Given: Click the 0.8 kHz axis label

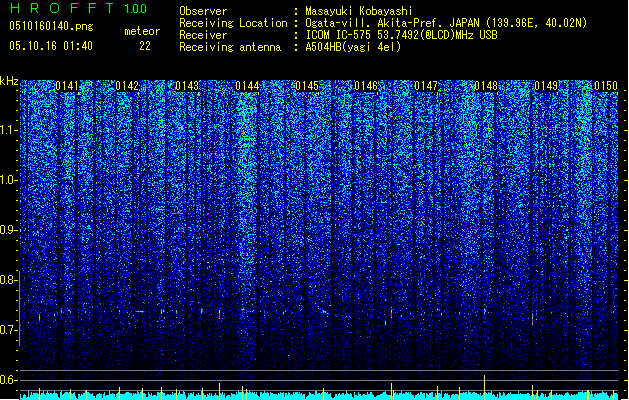Looking at the screenshot, I should point(9,280).
